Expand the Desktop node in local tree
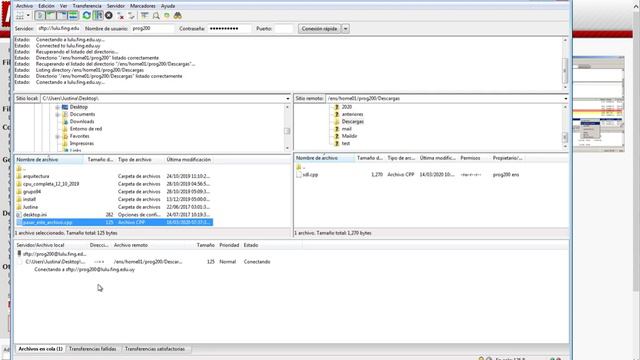Screen dimensions: 640x360 (x=58, y=107)
